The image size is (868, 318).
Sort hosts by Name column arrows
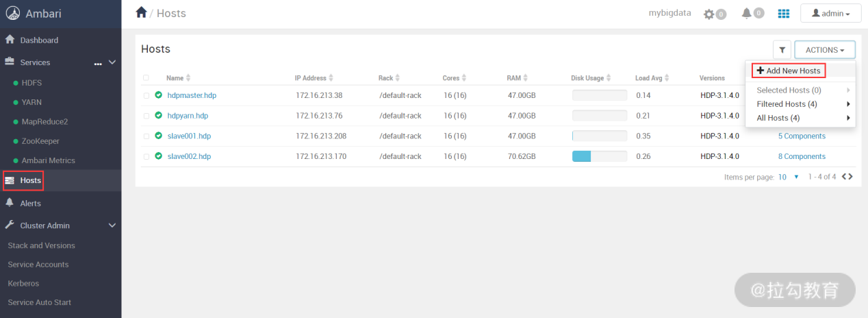coord(188,78)
